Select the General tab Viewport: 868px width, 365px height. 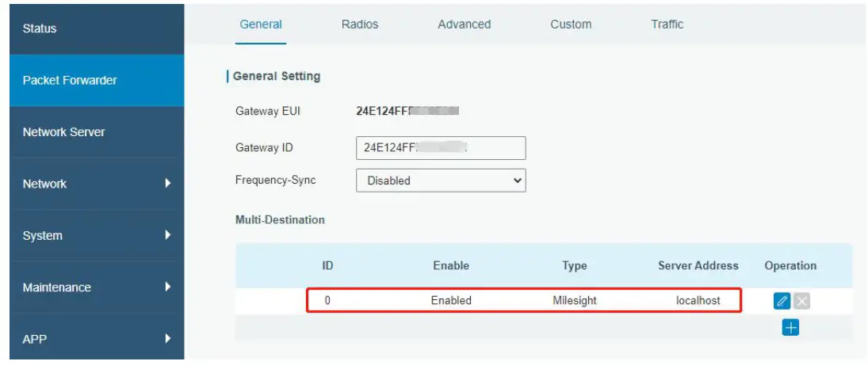[261, 25]
